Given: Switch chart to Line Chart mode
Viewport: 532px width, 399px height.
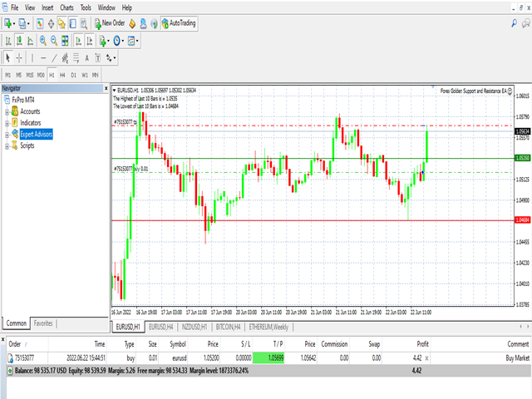Looking at the screenshot, I should 30,41.
